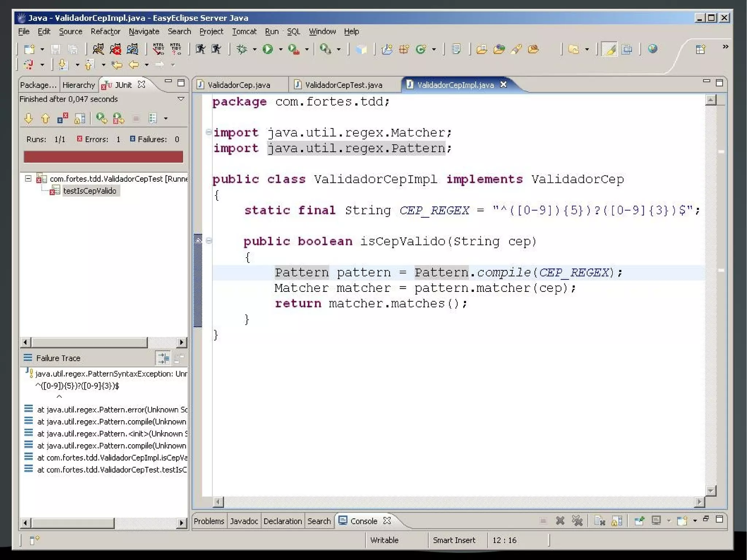Viewport: 747px width, 560px height.
Task: Click the Debug bug icon
Action: point(241,49)
